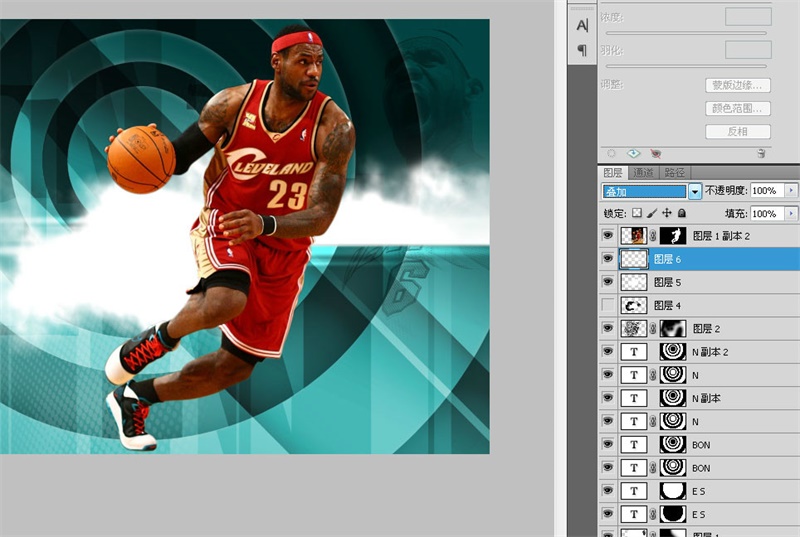Open the 填充 fill slider arrow
Image resolution: width=800 pixels, height=537 pixels.
tap(792, 214)
